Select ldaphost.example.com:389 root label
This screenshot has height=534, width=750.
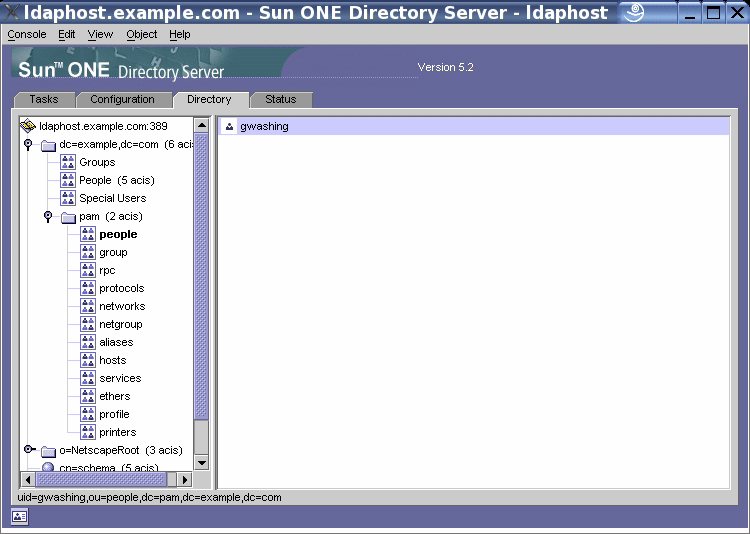[x=103, y=126]
